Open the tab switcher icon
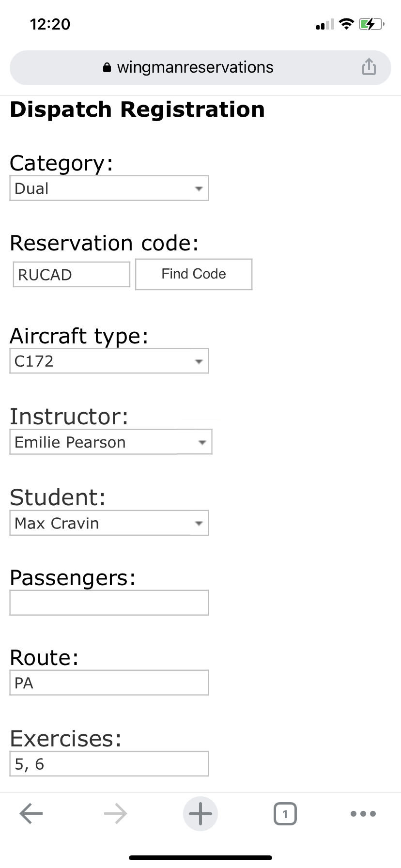This screenshot has height=868, width=401. [285, 813]
